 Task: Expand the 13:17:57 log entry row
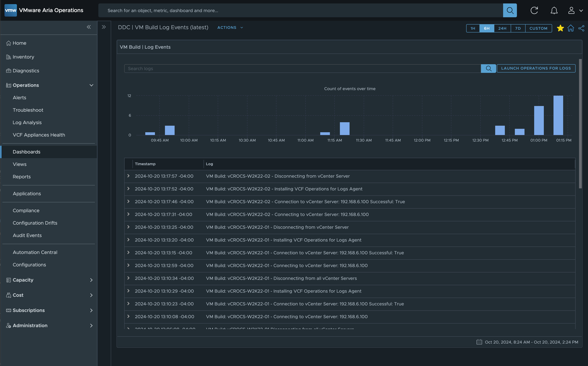[128, 176]
